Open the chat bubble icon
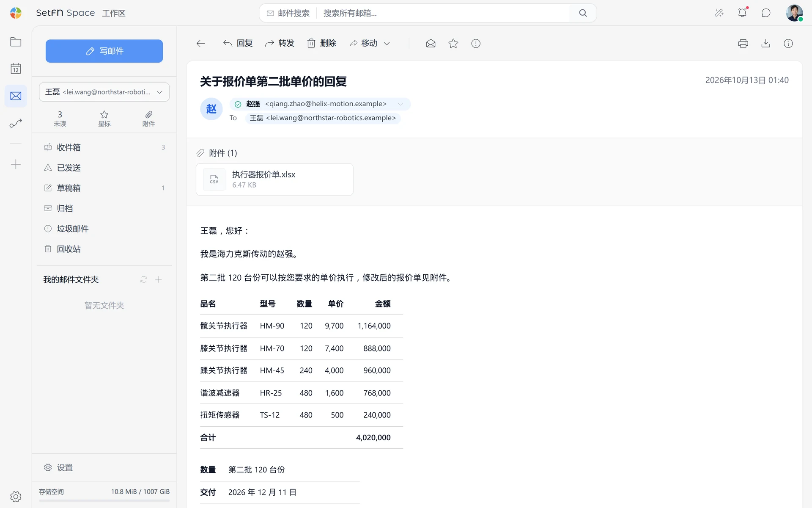Screen dimensions: 812x508 click(766, 13)
